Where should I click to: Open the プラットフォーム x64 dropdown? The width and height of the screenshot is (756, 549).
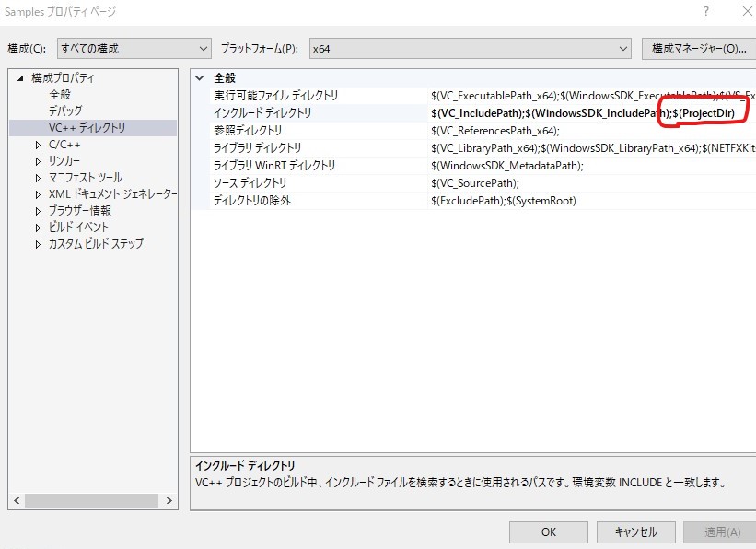(x=471, y=49)
